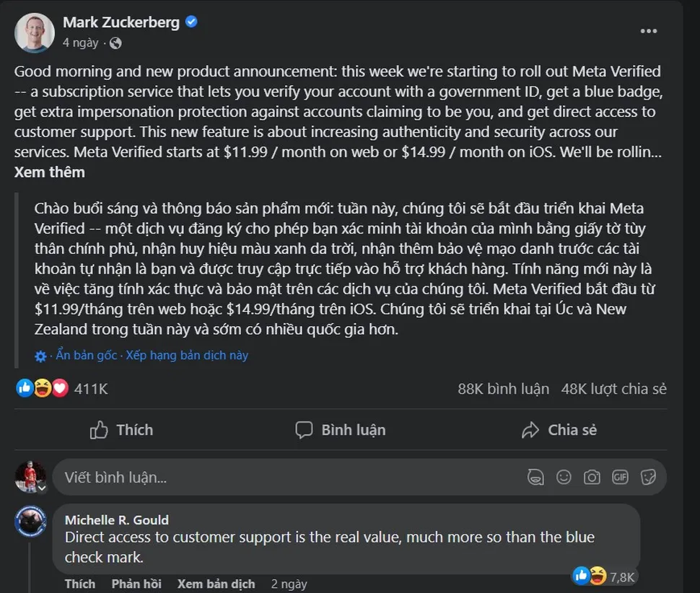Expand the post with Xem thêm

click(x=49, y=172)
